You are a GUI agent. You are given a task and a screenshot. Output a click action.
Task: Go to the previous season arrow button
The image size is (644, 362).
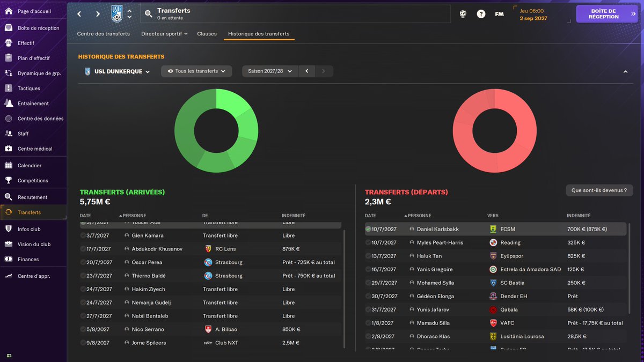(x=306, y=71)
